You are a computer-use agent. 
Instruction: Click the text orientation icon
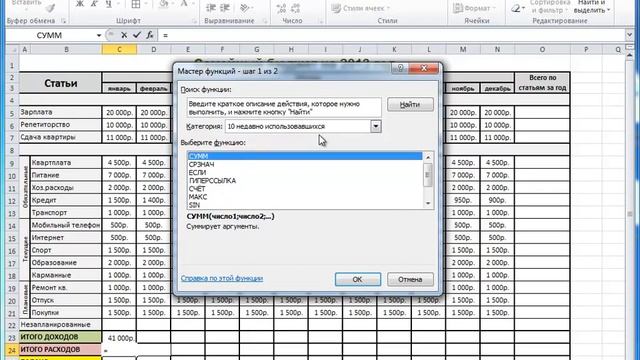(244, 8)
